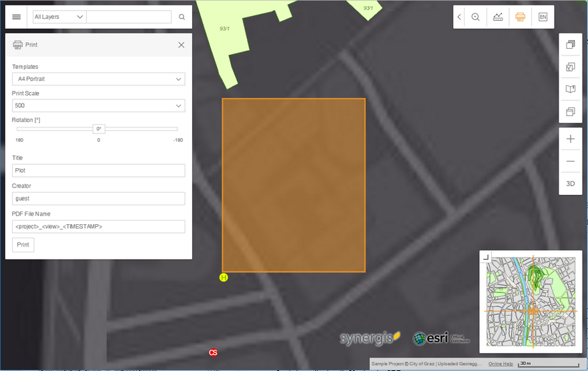Click the orange printer tool icon

(520, 17)
